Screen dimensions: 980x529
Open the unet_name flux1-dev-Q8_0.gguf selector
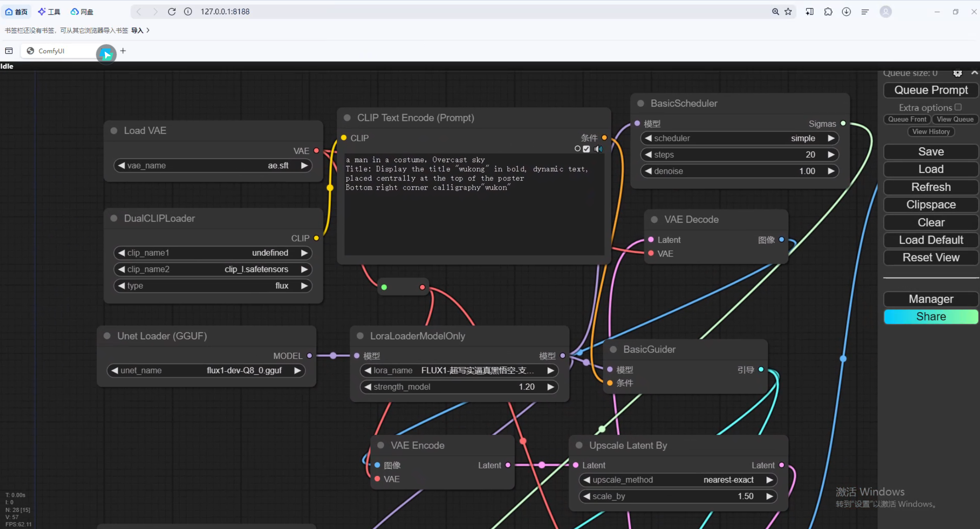[x=206, y=371]
